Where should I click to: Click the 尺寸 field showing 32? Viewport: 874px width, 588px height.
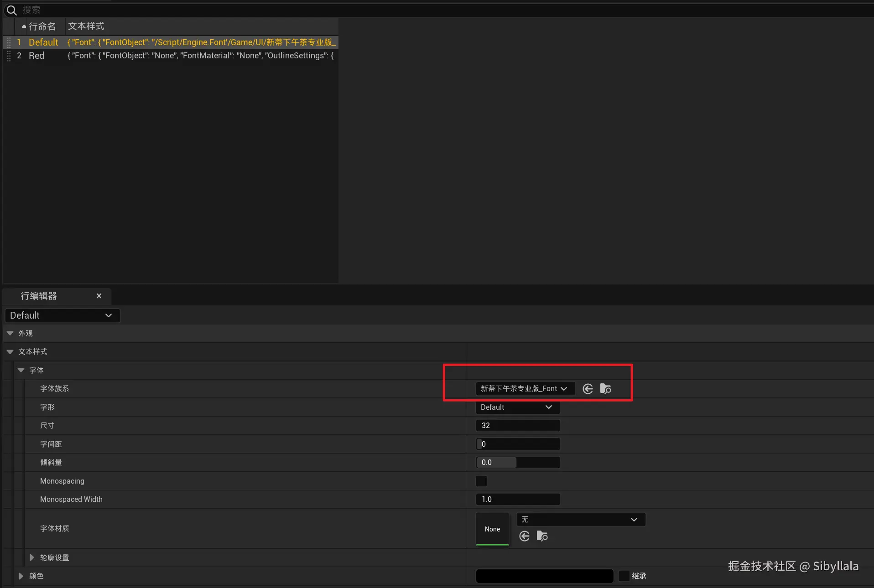click(x=518, y=425)
